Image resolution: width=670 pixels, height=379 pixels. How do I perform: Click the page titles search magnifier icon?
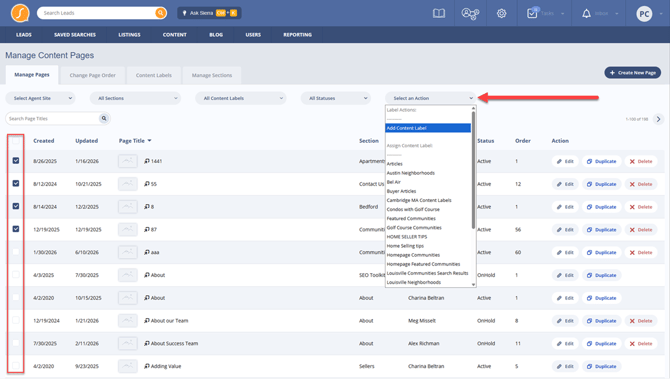(104, 118)
